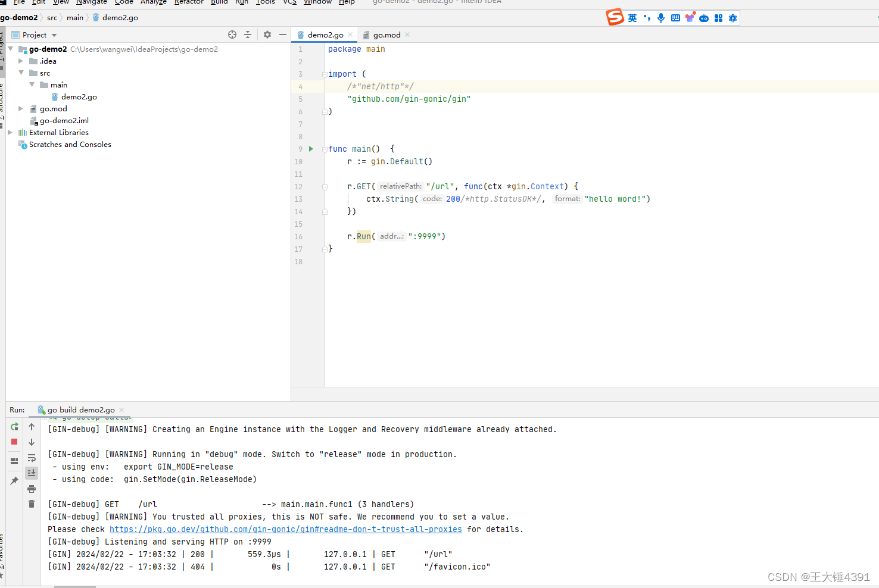Expand the go.mod tree node

(x=21, y=108)
